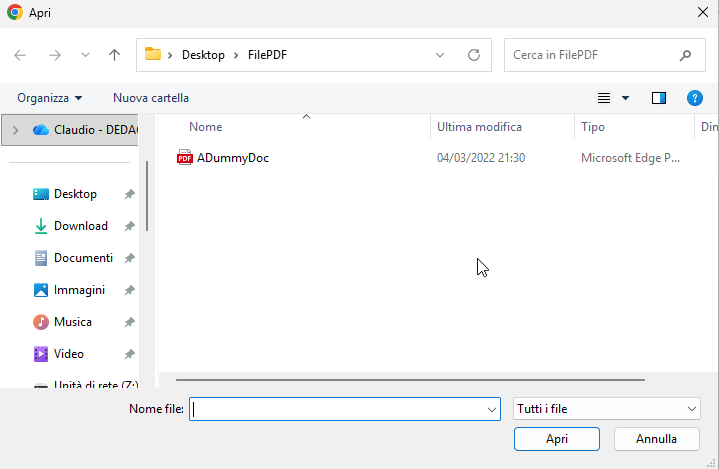Viewport: 719px width, 469px height.
Task: Click the search magnifier icon
Action: point(685,55)
